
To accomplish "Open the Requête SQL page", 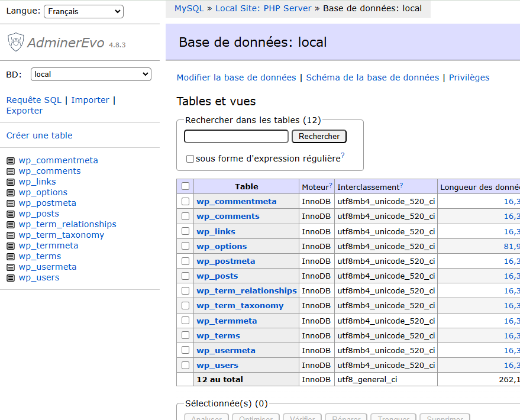I will [34, 100].
